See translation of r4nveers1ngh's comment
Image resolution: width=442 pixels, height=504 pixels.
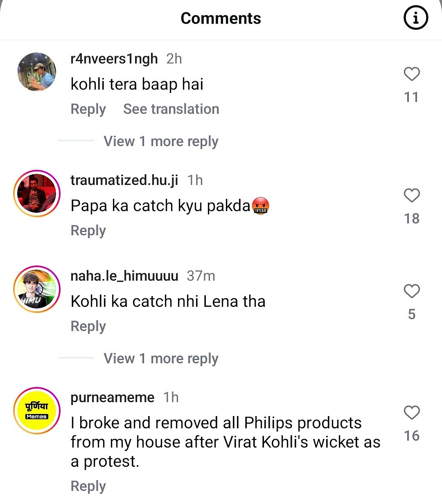tap(171, 109)
